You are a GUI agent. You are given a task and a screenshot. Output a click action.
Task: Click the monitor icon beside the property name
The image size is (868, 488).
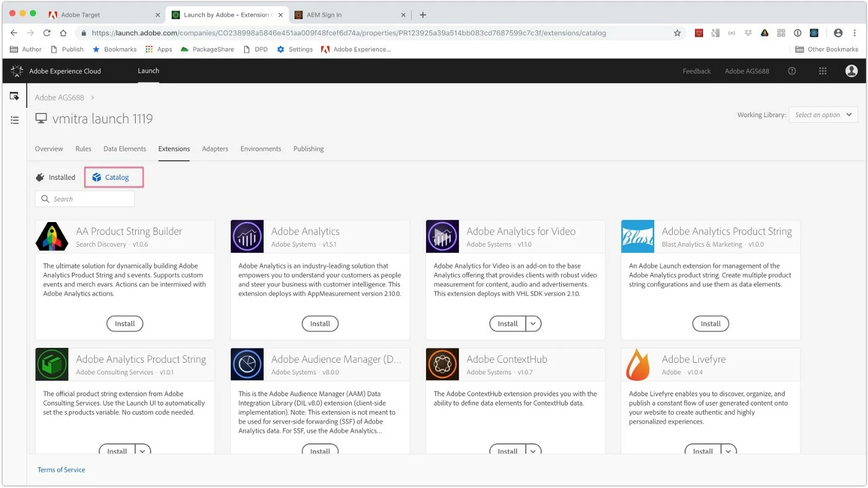pos(41,118)
